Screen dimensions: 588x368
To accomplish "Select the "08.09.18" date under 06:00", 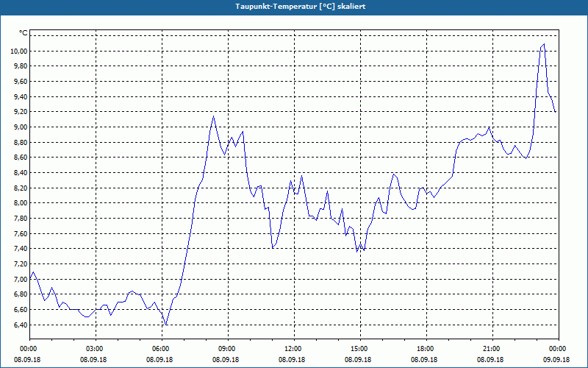I will tap(159, 360).
